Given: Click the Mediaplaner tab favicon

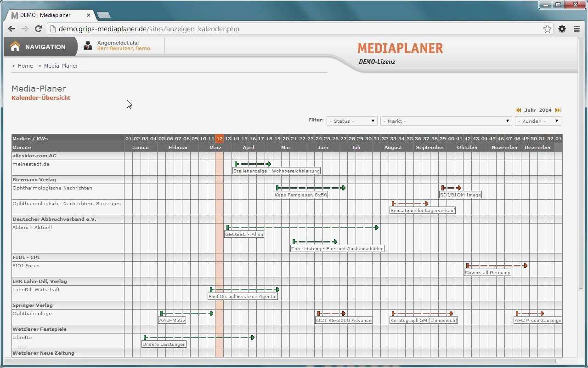Looking at the screenshot, I should [15, 15].
